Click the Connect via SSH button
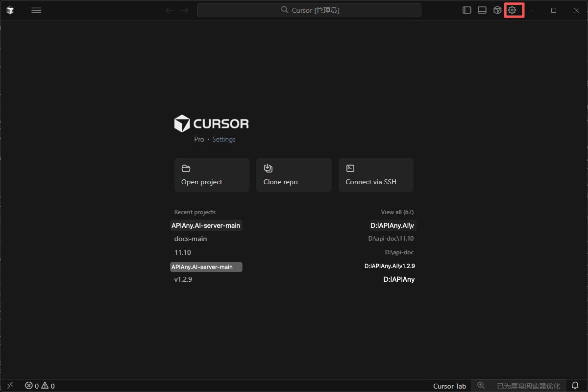This screenshot has width=588, height=392. 376,175
